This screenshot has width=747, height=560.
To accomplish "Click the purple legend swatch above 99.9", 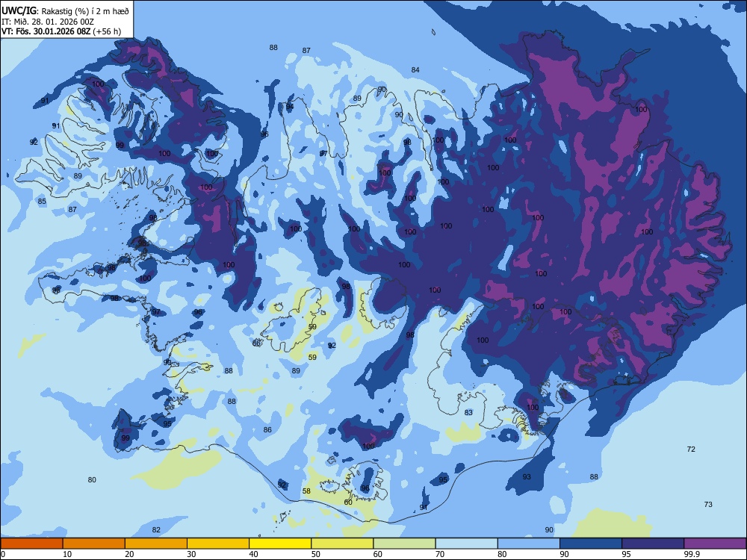I will pos(715,544).
